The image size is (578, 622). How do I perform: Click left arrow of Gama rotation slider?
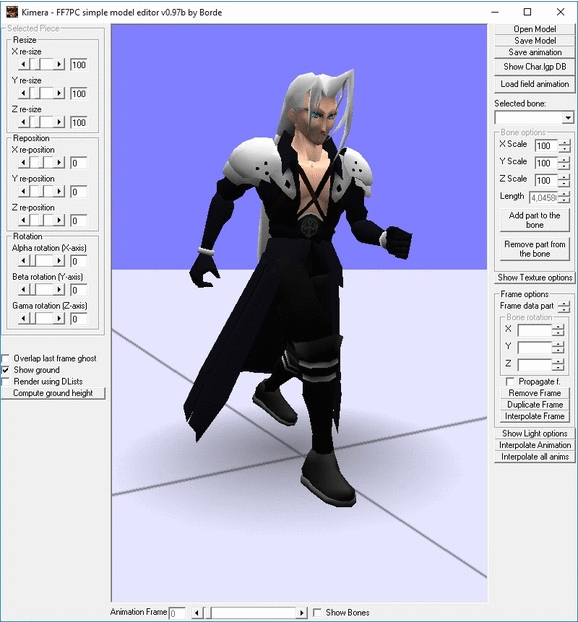pyautogui.click(x=24, y=319)
